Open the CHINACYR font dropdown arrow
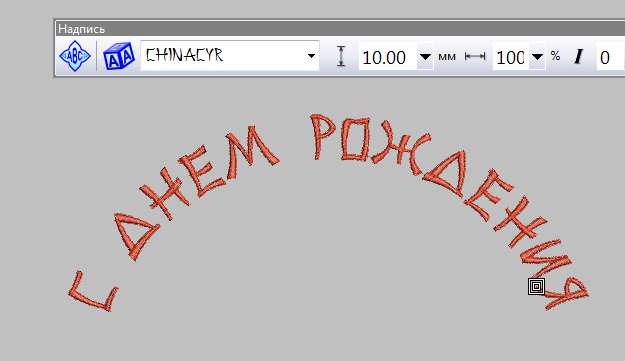Screen dimensions: 625x361 [311, 56]
